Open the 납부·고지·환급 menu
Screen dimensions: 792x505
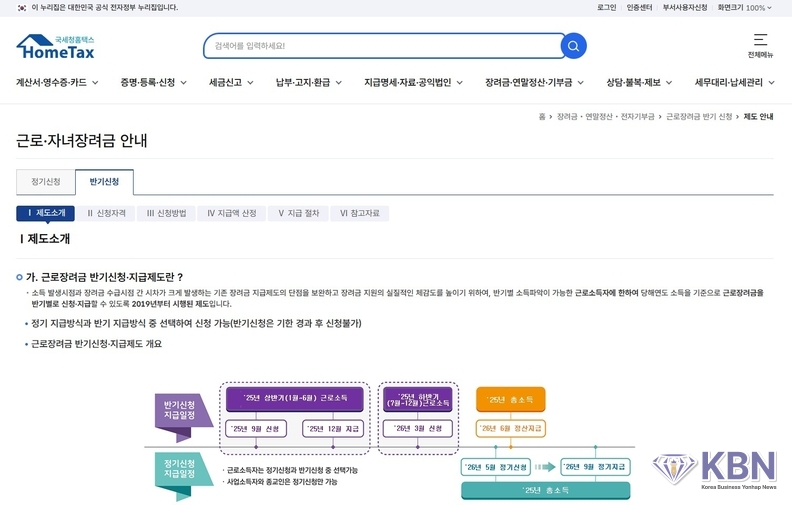pos(308,82)
